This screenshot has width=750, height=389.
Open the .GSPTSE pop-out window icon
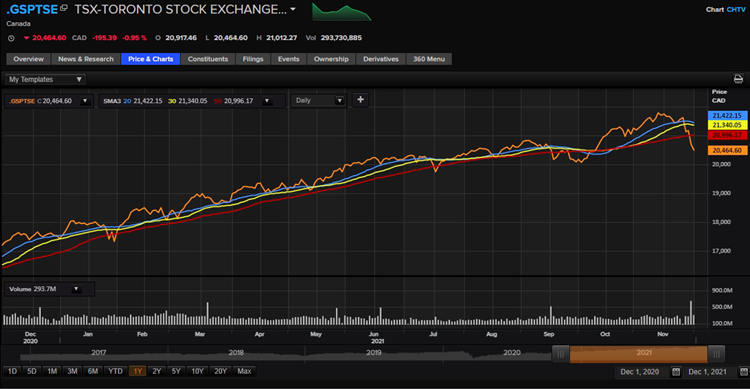(x=64, y=8)
